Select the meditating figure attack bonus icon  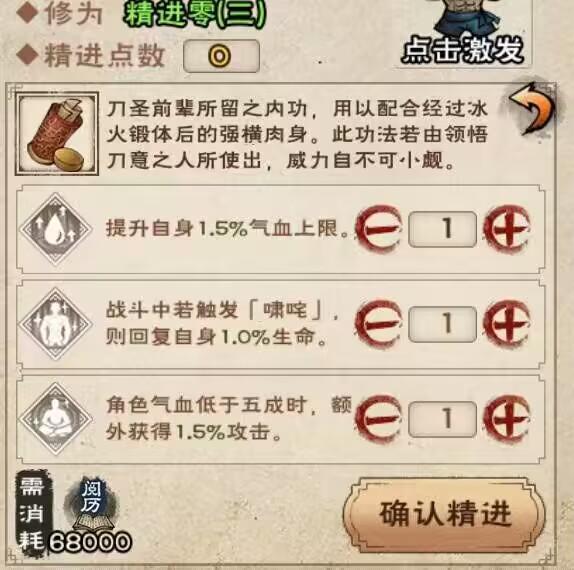tap(56, 419)
